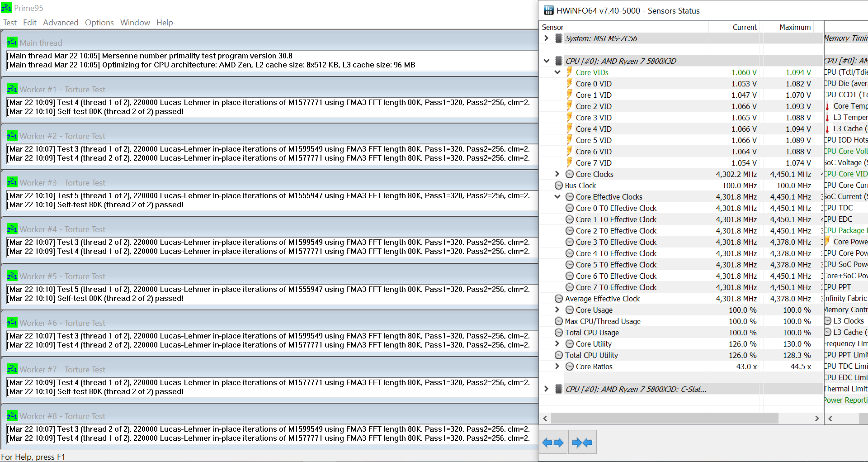Click the Worker #1 window icon
The image size is (868, 462).
pos(12,89)
